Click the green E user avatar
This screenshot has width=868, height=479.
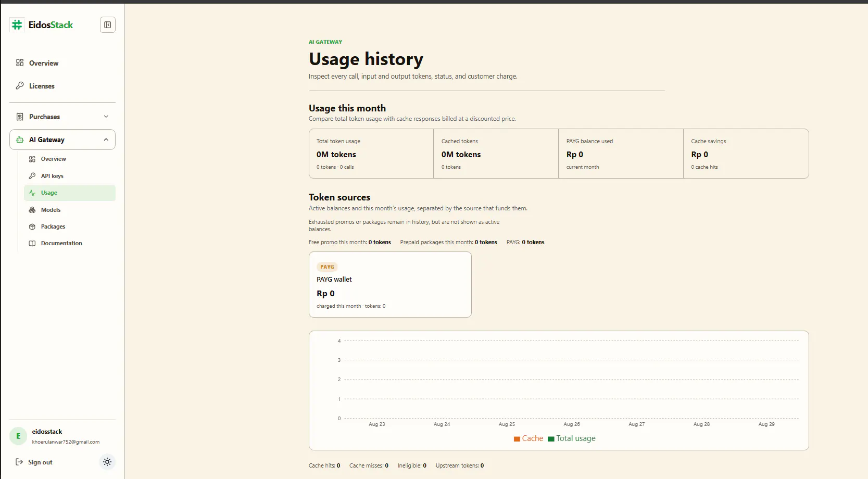[x=18, y=436]
